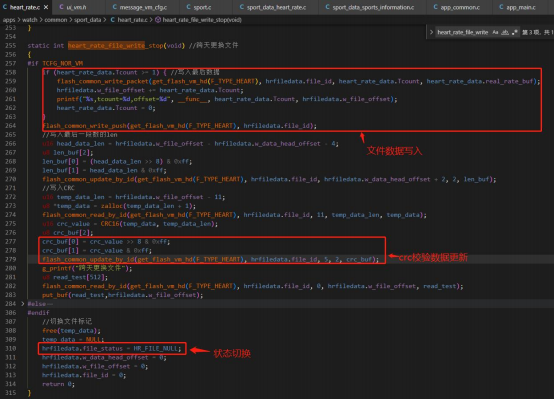
Task: Click the C file icon on ui_vm.h tab
Action: point(61,7)
